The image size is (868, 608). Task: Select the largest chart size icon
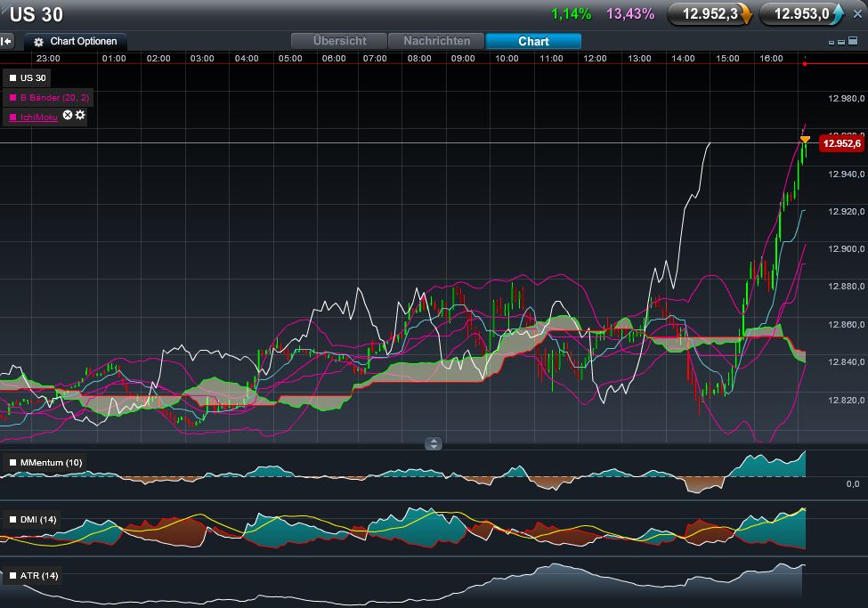(853, 41)
